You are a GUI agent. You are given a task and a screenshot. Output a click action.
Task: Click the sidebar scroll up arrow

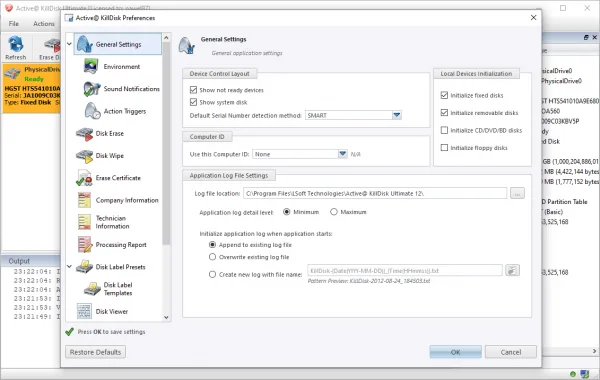[x=166, y=38]
